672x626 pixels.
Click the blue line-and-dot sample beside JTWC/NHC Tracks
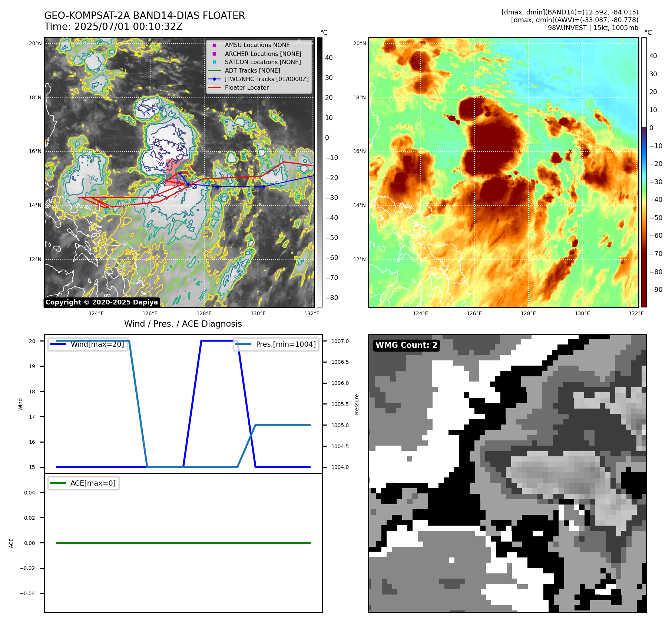pos(214,79)
